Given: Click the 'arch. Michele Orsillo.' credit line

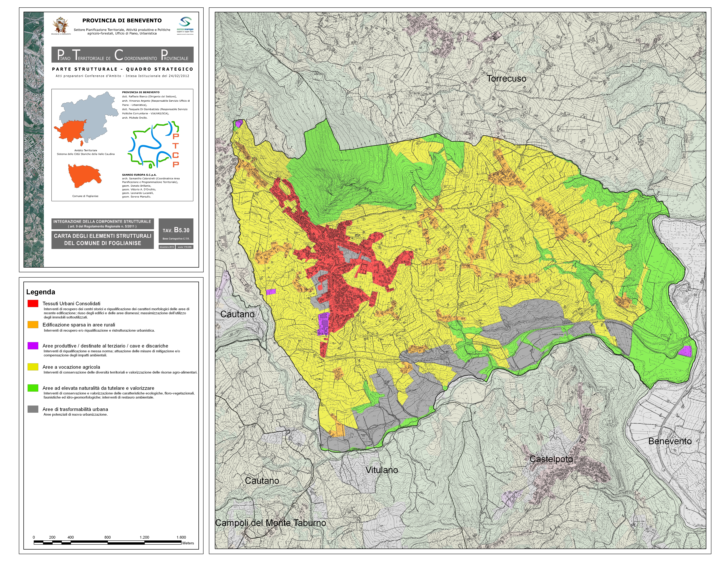Looking at the screenshot, I should point(135,118).
